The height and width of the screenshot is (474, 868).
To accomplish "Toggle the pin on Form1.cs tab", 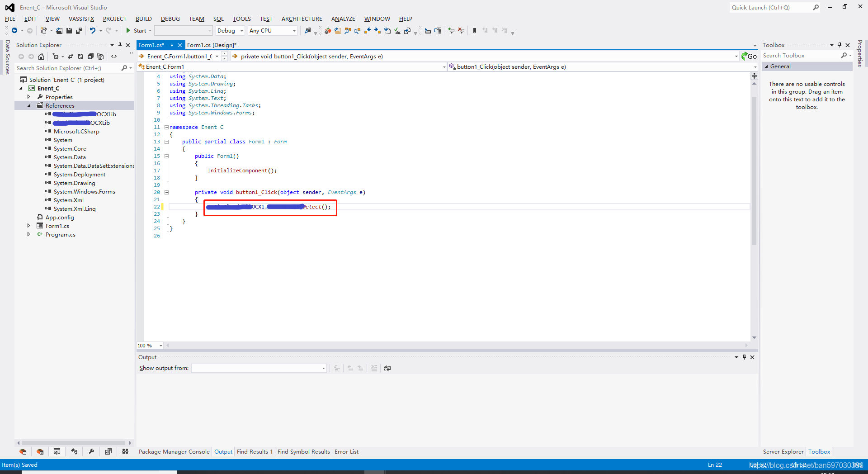I will tap(172, 45).
